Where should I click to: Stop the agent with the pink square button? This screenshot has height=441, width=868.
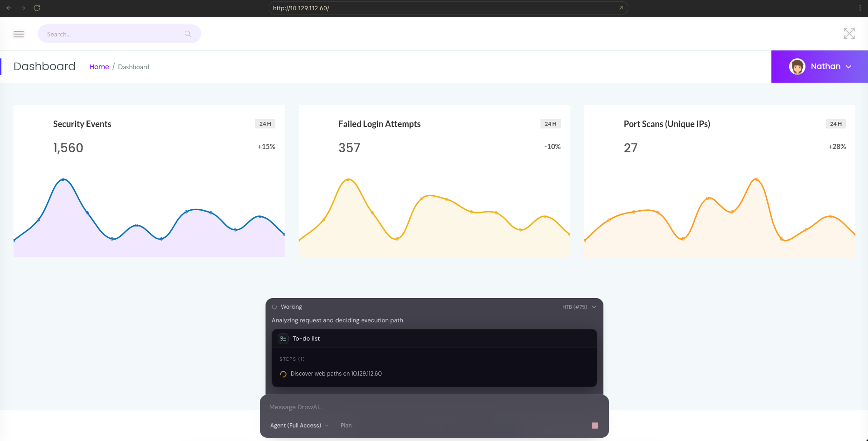point(595,426)
